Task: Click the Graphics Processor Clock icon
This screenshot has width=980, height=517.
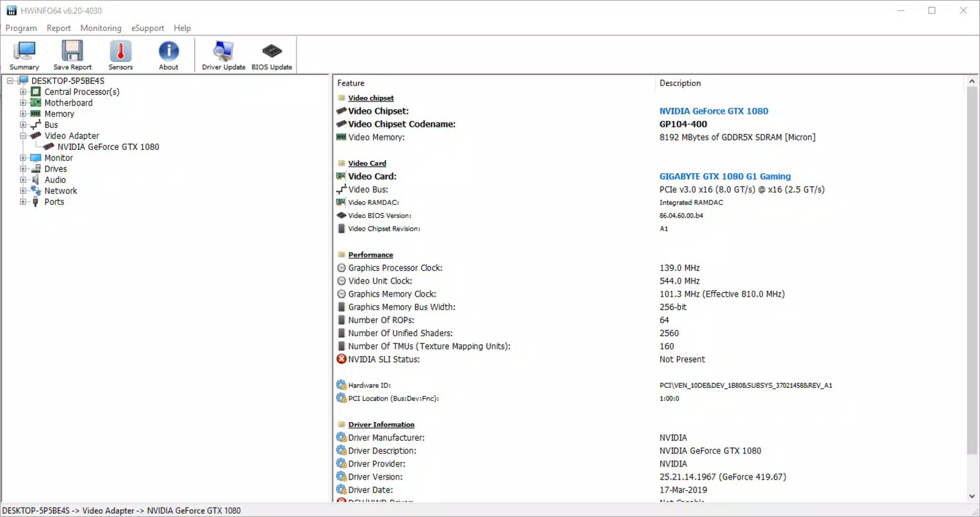Action: pyautogui.click(x=342, y=268)
